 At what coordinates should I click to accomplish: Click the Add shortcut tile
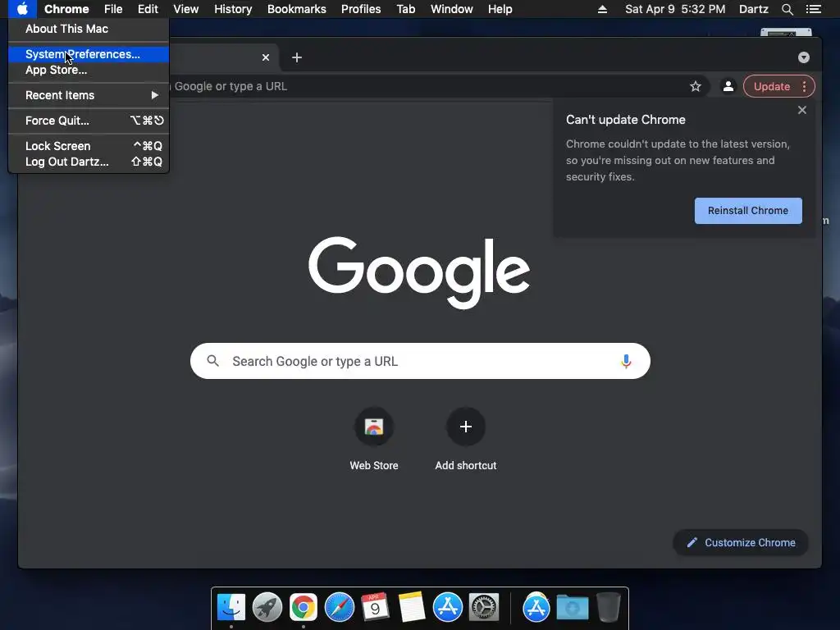pyautogui.click(x=466, y=440)
